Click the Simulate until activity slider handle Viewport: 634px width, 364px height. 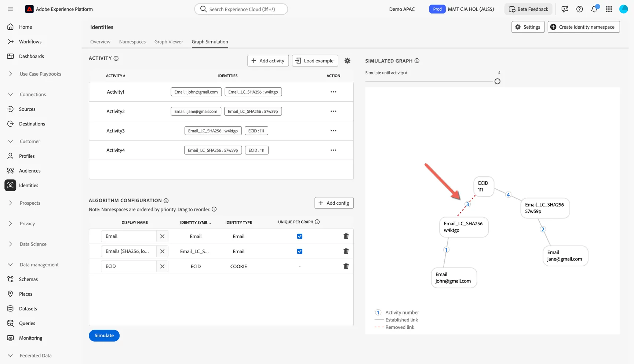click(x=497, y=81)
